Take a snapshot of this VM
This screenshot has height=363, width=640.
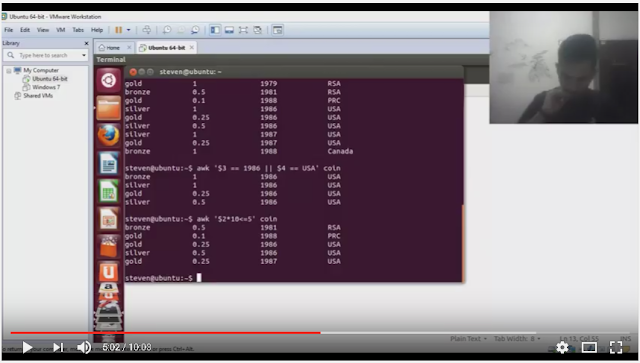click(167, 30)
